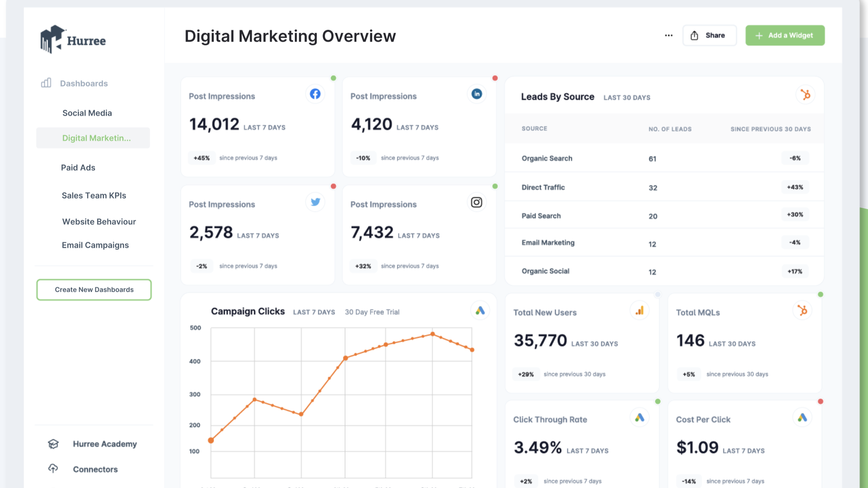Screen dimensions: 868x488
Task: Click the Share button
Action: pyautogui.click(x=709, y=35)
